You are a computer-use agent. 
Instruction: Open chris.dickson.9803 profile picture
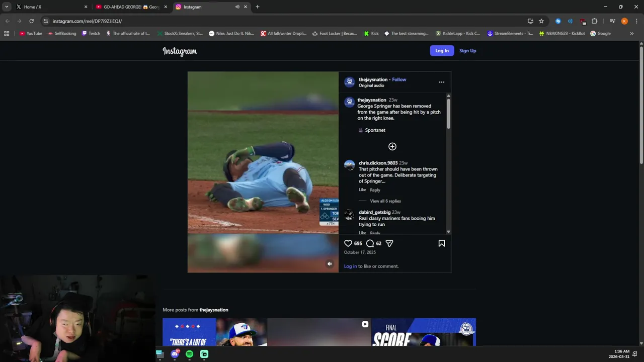(350, 165)
